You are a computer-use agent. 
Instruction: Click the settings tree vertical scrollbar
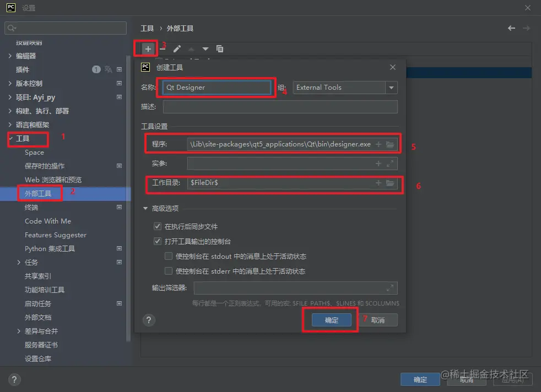129,198
